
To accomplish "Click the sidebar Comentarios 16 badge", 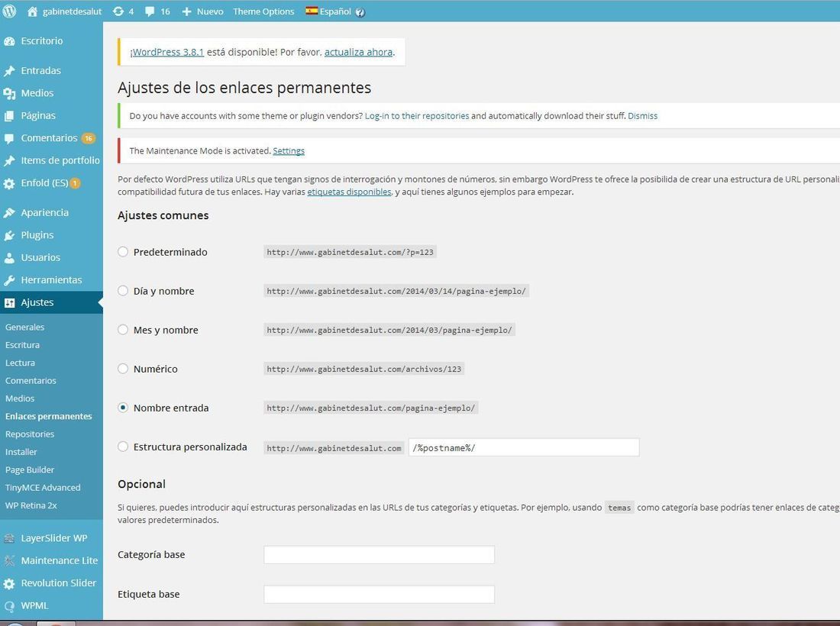I will [89, 138].
